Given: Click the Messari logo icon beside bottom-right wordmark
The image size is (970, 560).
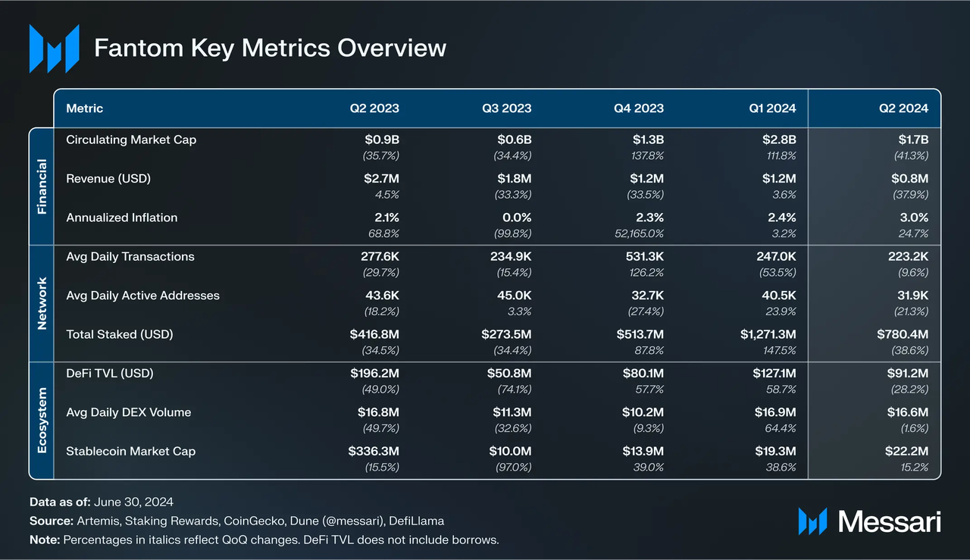Looking at the screenshot, I should 812,521.
